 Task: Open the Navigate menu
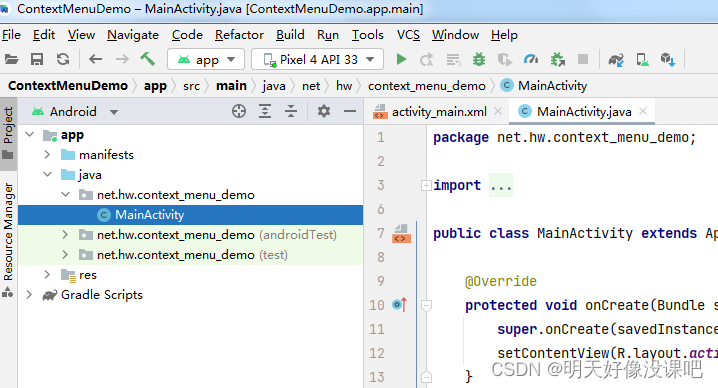coord(133,35)
